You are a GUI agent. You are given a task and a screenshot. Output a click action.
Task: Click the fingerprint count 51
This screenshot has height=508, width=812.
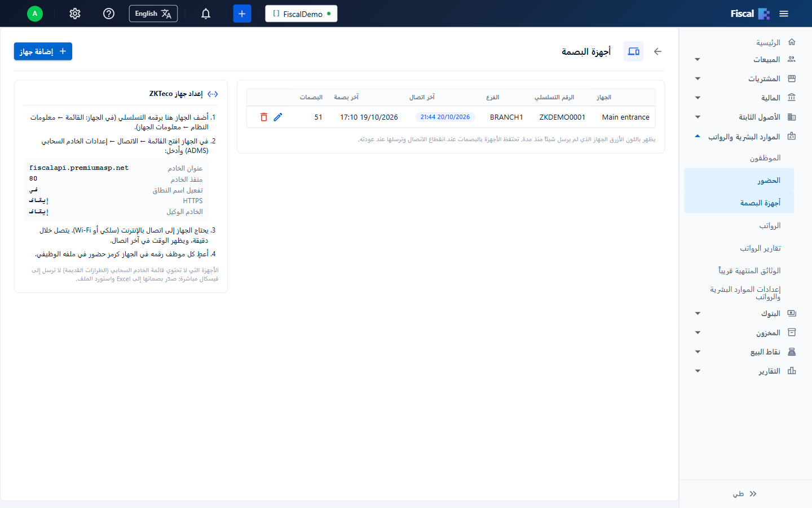pyautogui.click(x=319, y=117)
